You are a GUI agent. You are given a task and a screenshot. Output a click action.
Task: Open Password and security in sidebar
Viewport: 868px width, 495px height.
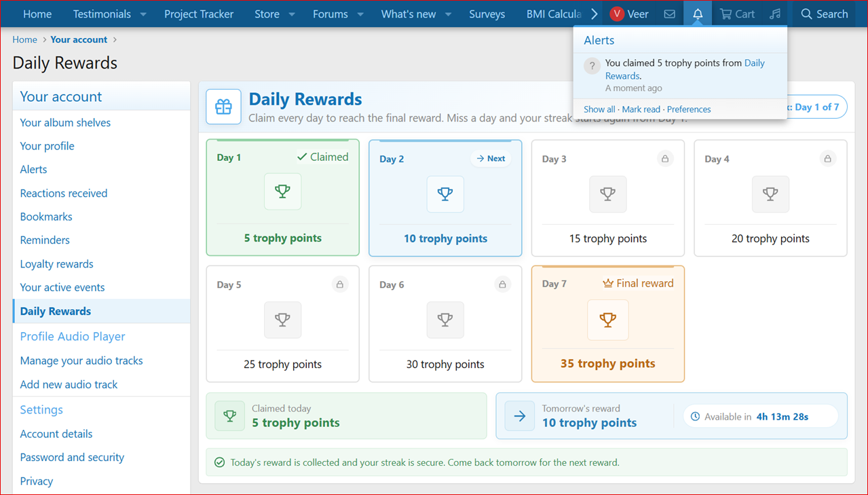[72, 457]
